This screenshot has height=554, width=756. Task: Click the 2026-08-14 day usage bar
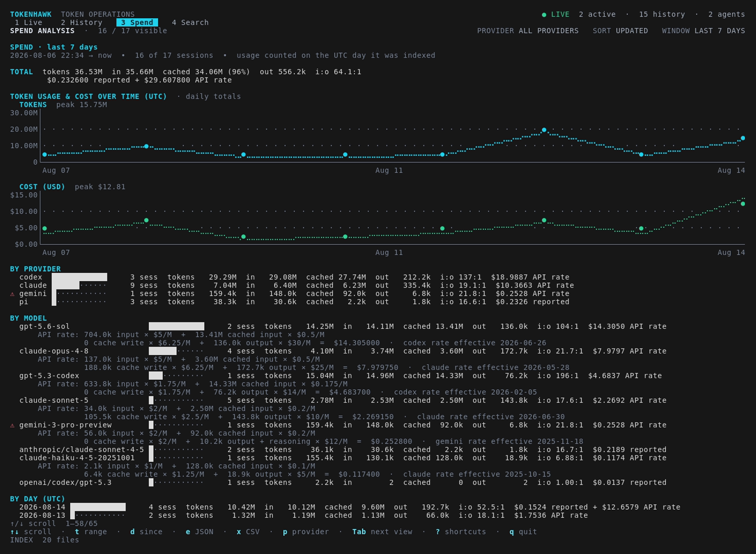tap(98, 507)
